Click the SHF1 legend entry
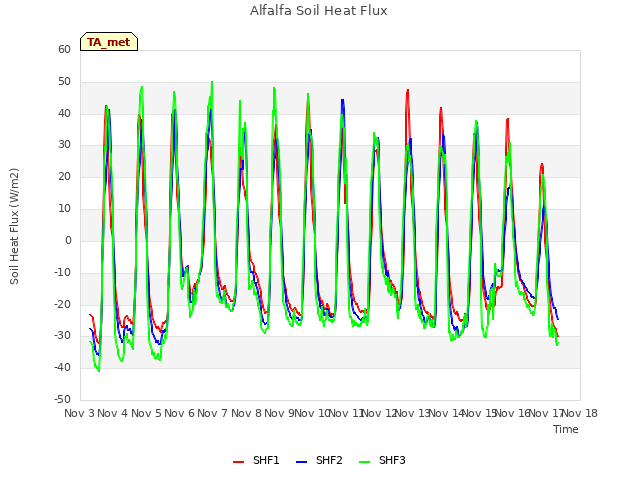Screen dimensions: 640x480 [x=256, y=460]
